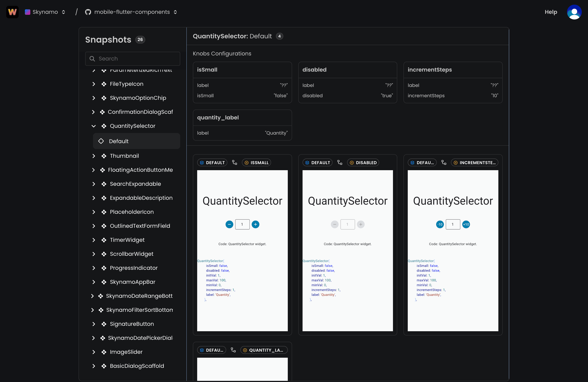Open the user avatar profile menu
Image resolution: width=588 pixels, height=382 pixels.
click(x=574, y=12)
